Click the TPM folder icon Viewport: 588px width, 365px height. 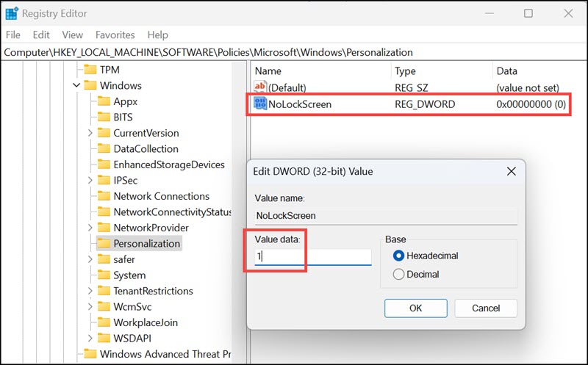click(x=90, y=70)
